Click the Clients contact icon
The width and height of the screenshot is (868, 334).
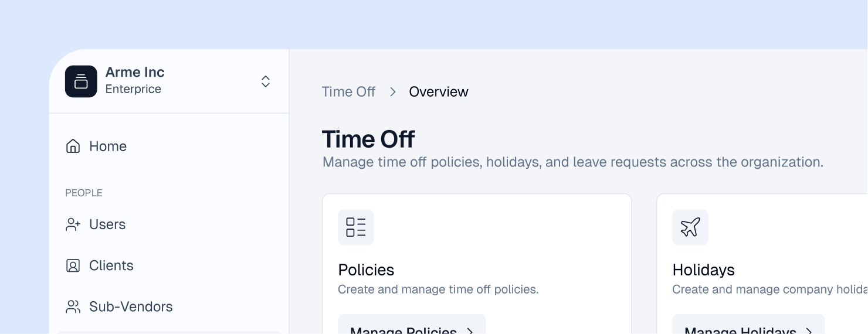pos(73,265)
